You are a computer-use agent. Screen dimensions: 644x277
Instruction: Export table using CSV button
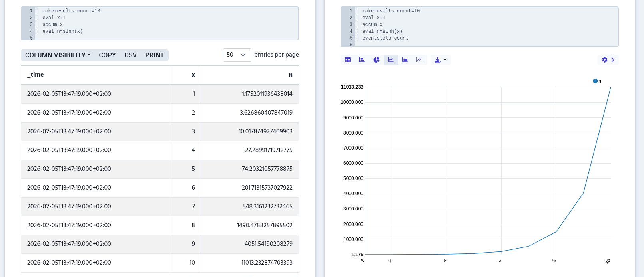coord(131,55)
